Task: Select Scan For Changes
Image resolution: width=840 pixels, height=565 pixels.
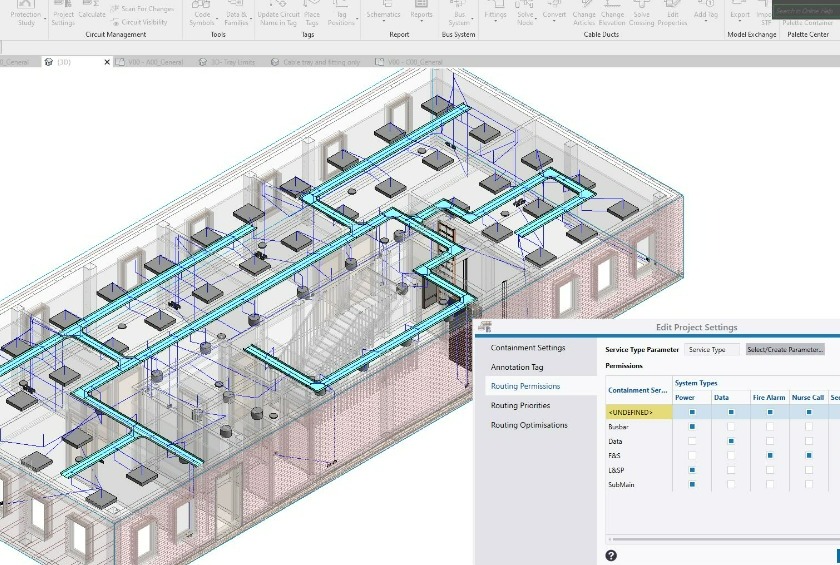Action: (142, 9)
